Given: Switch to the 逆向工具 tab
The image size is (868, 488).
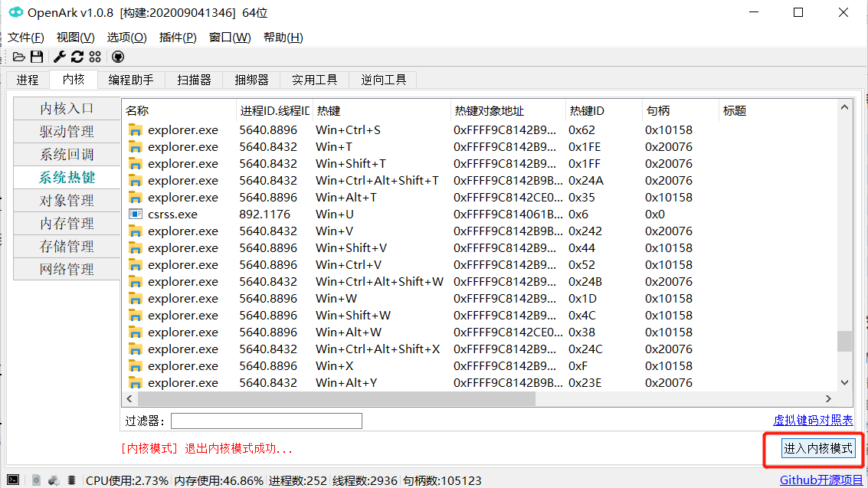Looking at the screenshot, I should pos(383,80).
